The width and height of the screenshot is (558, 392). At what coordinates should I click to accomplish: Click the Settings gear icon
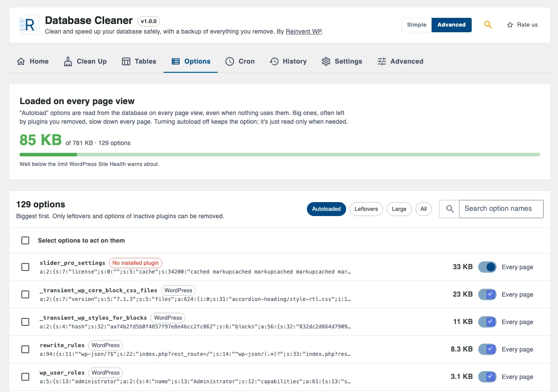[326, 61]
